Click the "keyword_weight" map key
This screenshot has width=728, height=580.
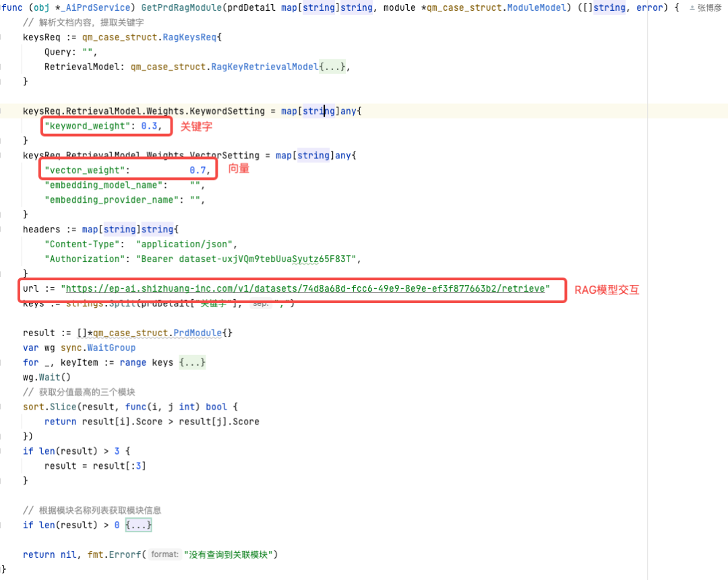[x=88, y=126]
